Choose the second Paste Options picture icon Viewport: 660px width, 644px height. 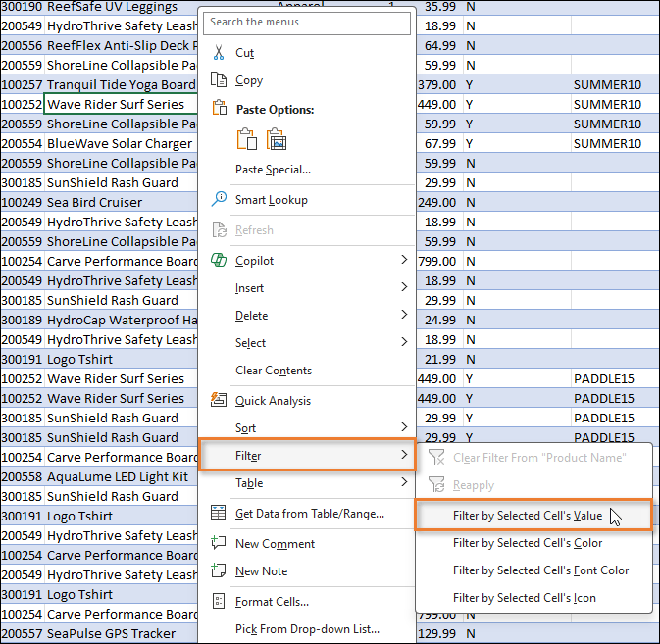(277, 139)
